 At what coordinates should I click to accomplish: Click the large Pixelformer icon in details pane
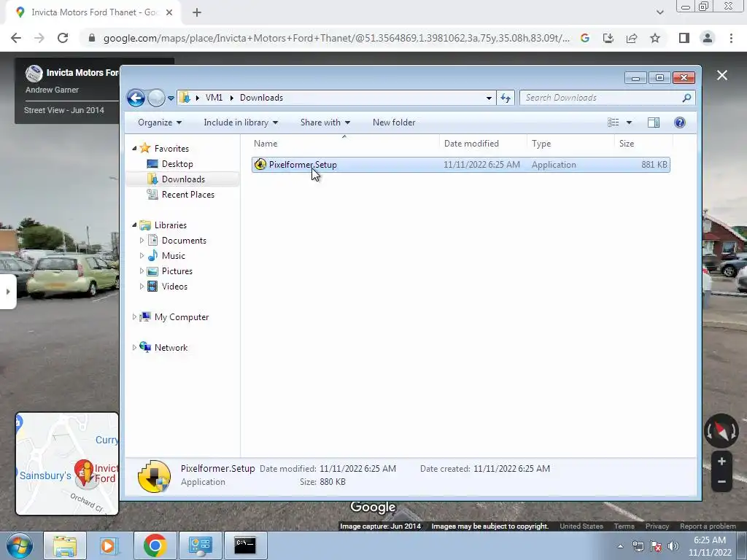[154, 476]
